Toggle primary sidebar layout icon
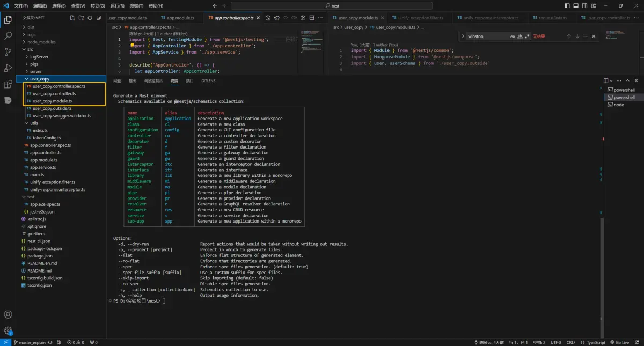This screenshot has width=644, height=346. pyautogui.click(x=566, y=5)
